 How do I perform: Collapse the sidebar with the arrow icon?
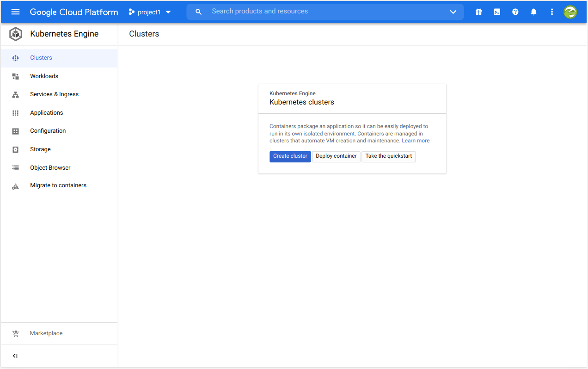15,356
